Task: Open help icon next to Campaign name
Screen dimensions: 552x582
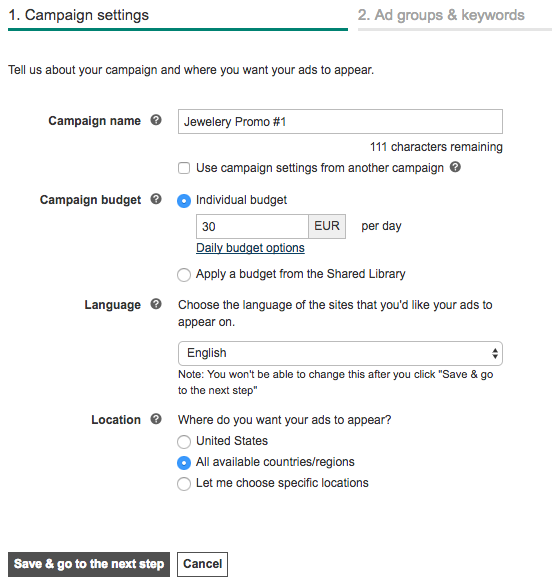Action: 156,120
